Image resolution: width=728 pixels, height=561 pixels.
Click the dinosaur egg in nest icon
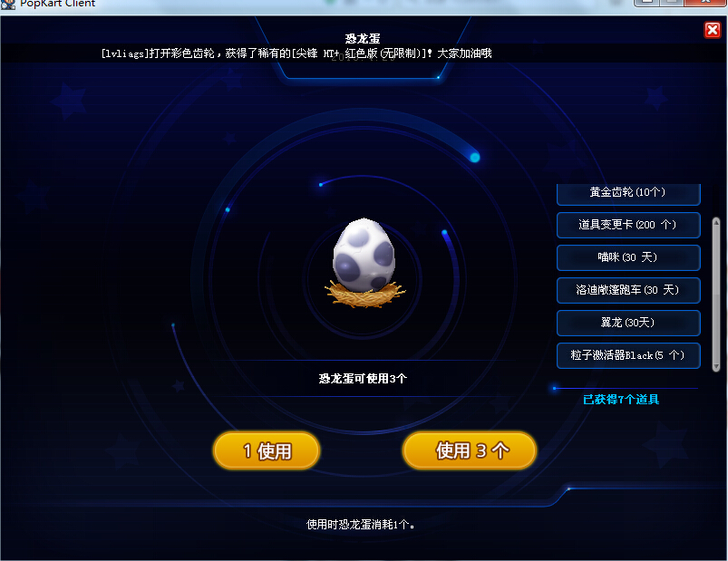pyautogui.click(x=364, y=263)
